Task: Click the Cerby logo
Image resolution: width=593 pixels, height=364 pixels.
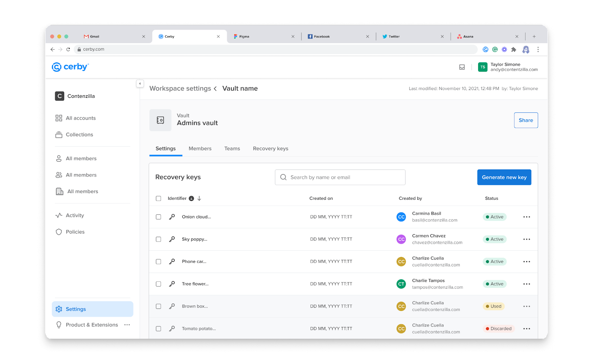Action: (70, 67)
